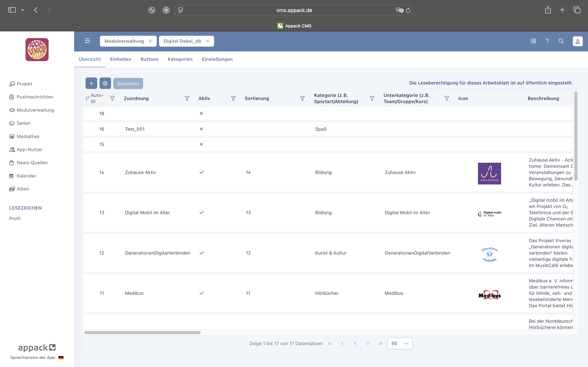The width and height of the screenshot is (588, 367).
Task: Click the horizontal table scrollbar
Action: 142,332
